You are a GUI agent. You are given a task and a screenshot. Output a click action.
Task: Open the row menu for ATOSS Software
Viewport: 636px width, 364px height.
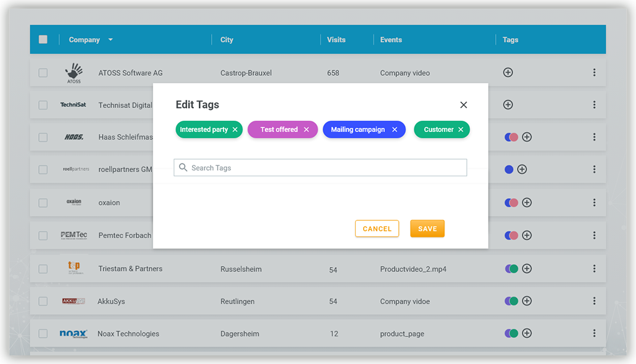[x=594, y=73]
